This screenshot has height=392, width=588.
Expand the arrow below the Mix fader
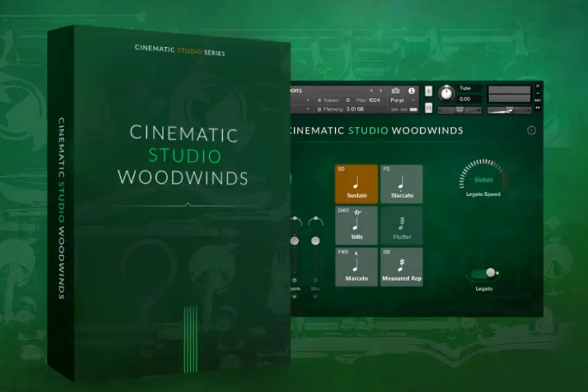click(x=316, y=297)
